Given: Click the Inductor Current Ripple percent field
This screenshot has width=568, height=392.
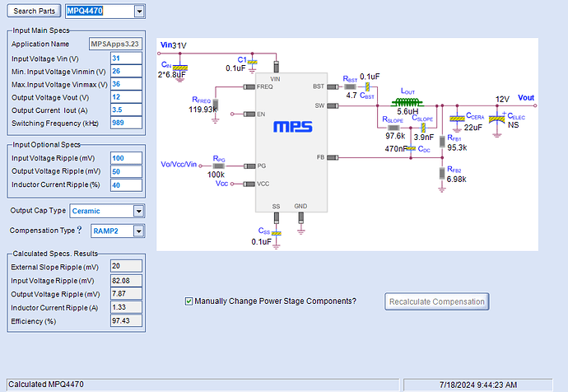Looking at the screenshot, I should (126, 185).
